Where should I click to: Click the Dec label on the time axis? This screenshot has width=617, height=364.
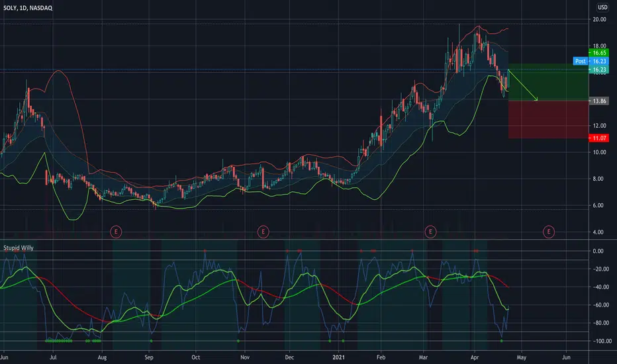pyautogui.click(x=289, y=357)
